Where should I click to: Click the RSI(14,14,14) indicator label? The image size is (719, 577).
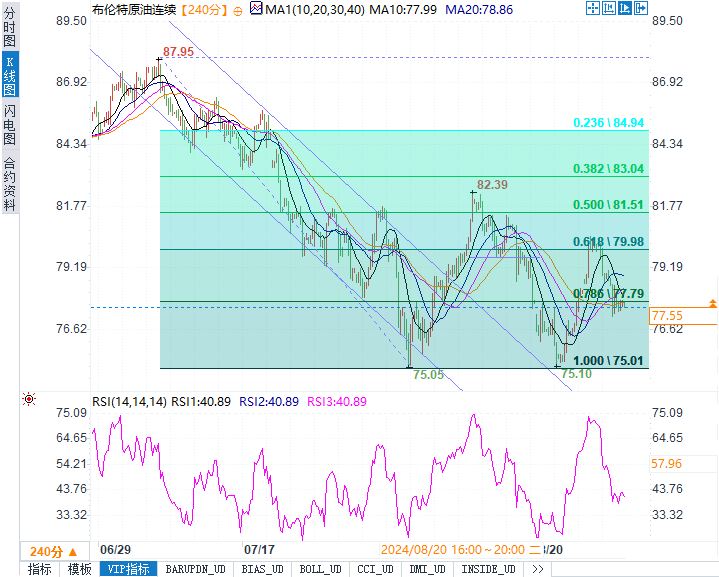click(x=129, y=402)
